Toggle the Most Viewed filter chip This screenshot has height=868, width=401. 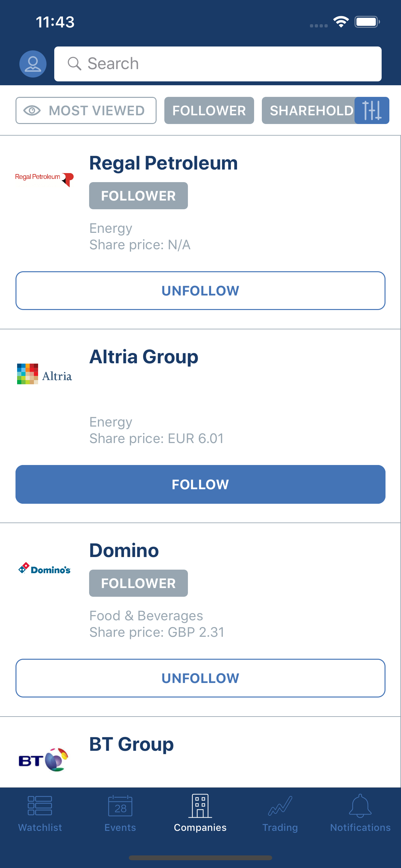coord(86,110)
